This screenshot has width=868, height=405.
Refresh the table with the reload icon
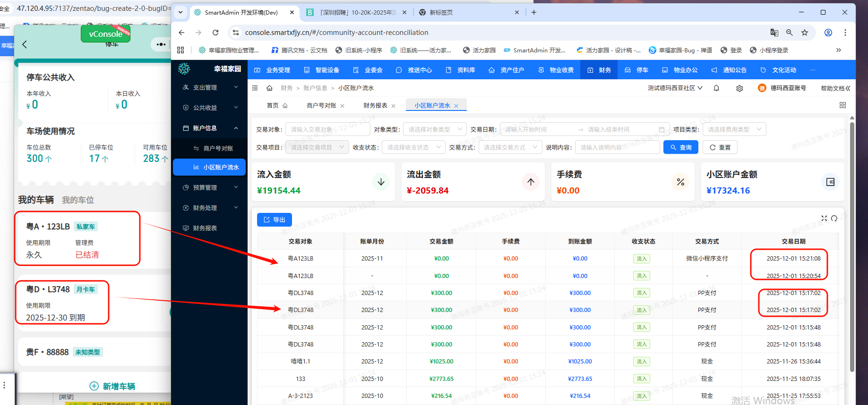(x=834, y=218)
